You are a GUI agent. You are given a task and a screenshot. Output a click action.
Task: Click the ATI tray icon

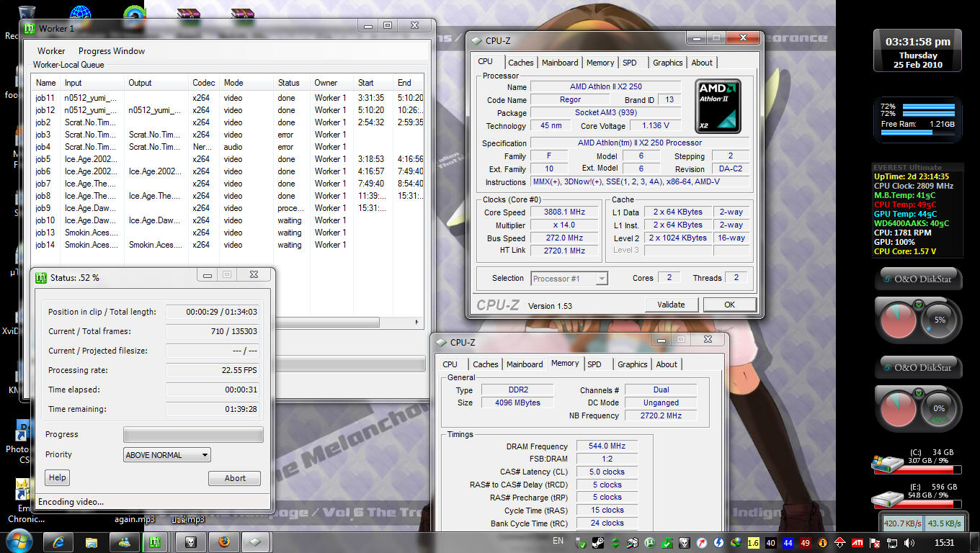tap(857, 542)
